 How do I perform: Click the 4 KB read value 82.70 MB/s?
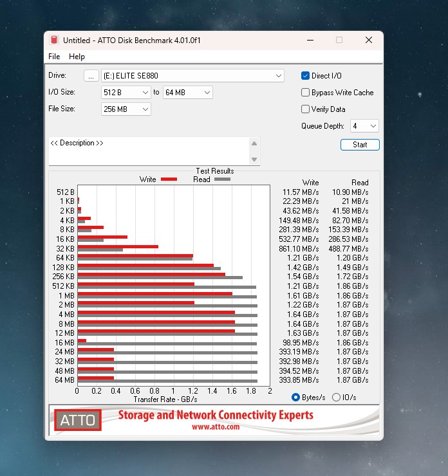[x=350, y=221]
